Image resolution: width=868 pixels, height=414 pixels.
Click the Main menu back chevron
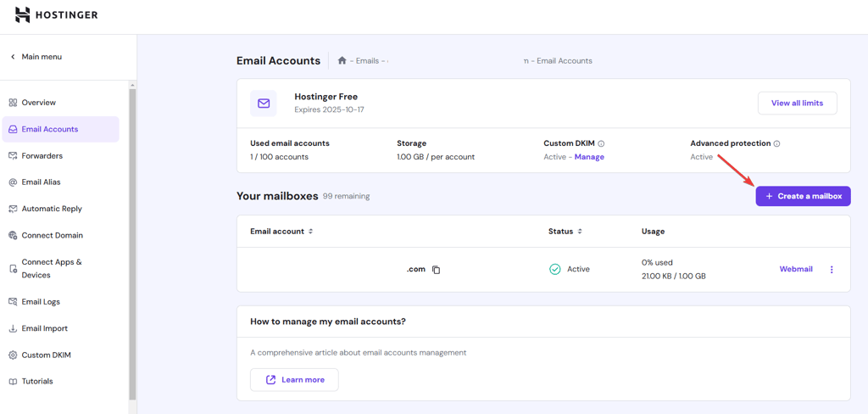coord(13,57)
